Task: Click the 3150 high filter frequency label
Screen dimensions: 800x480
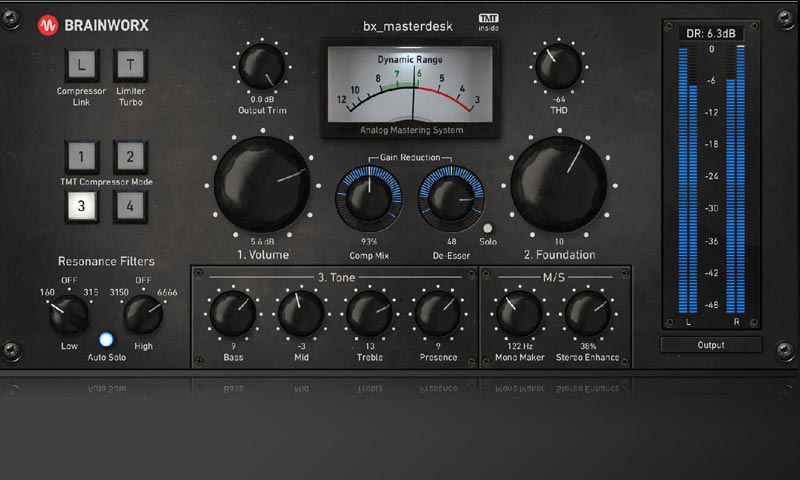Action: 119,292
